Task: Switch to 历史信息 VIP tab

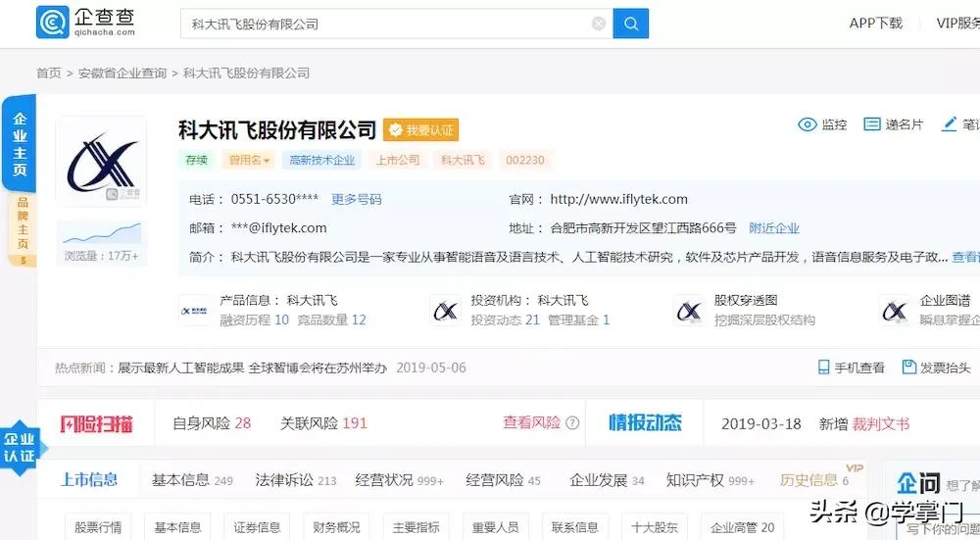Action: click(814, 480)
